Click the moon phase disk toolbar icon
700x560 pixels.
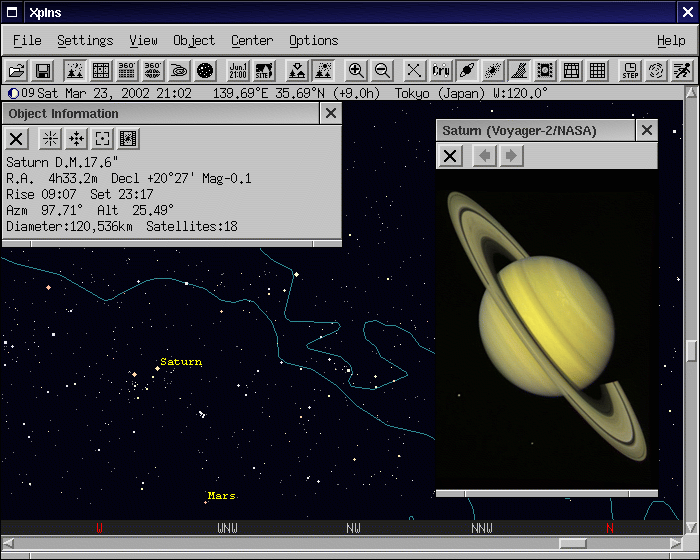click(x=205, y=71)
